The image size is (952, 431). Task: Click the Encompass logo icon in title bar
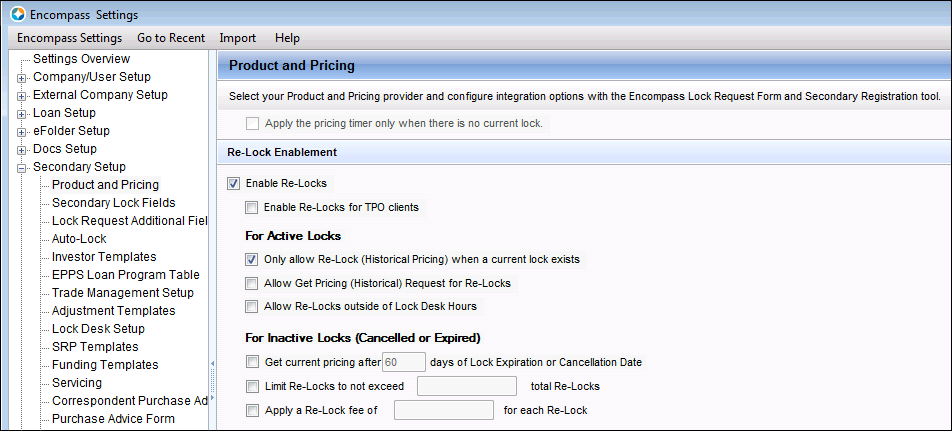(x=18, y=15)
